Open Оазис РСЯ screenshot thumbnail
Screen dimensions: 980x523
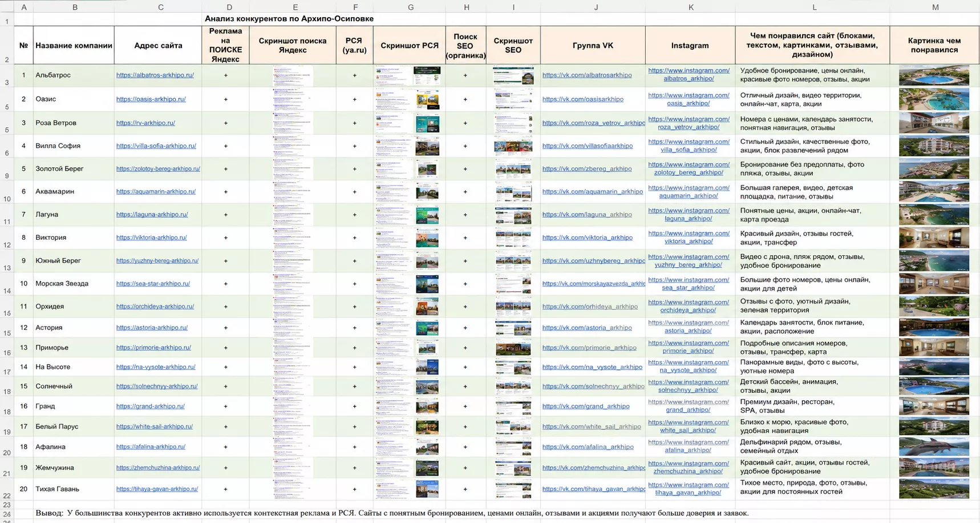click(x=408, y=99)
